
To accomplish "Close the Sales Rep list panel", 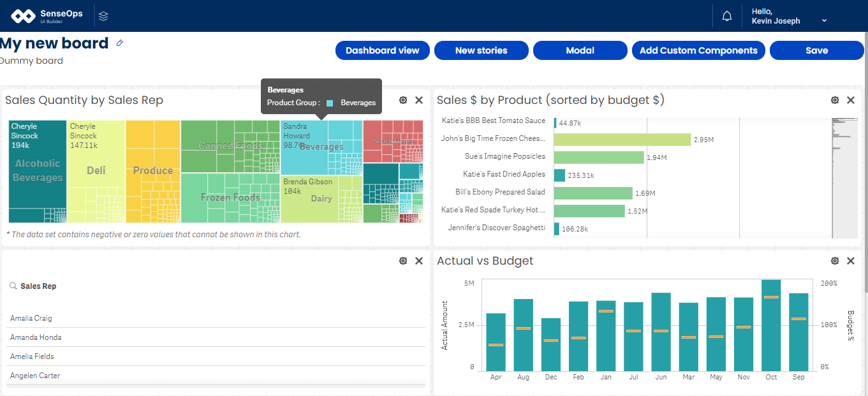I will pos(419,261).
